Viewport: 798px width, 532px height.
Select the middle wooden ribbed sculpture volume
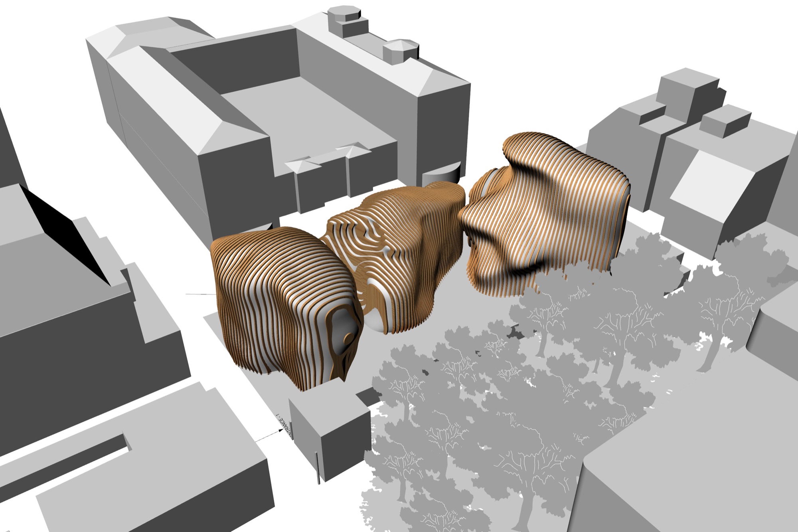pyautogui.click(x=403, y=247)
